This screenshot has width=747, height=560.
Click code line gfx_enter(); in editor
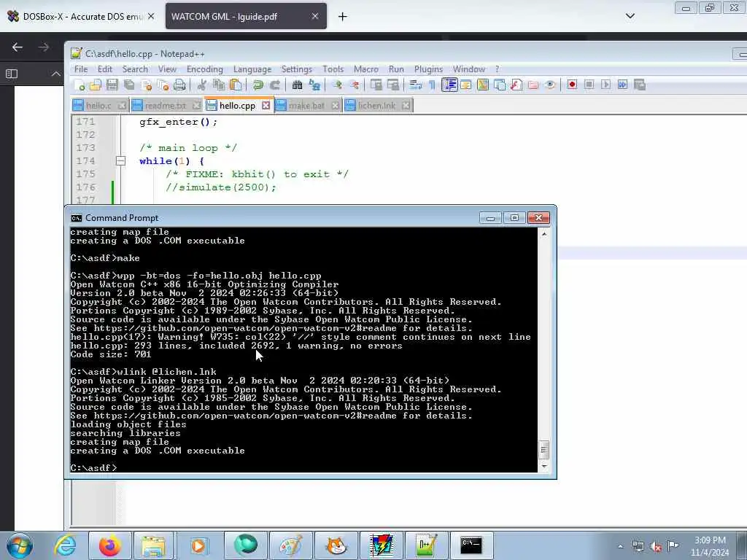pyautogui.click(x=178, y=122)
